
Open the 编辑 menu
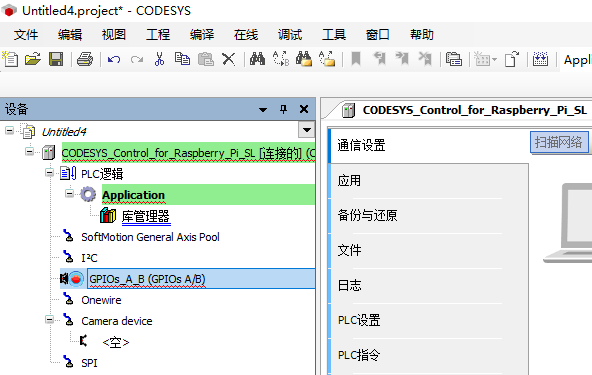pyautogui.click(x=70, y=35)
